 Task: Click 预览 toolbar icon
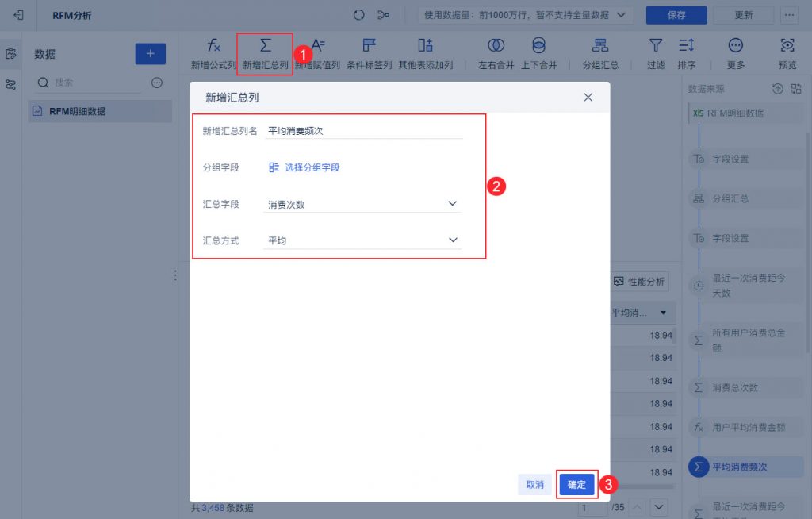787,54
